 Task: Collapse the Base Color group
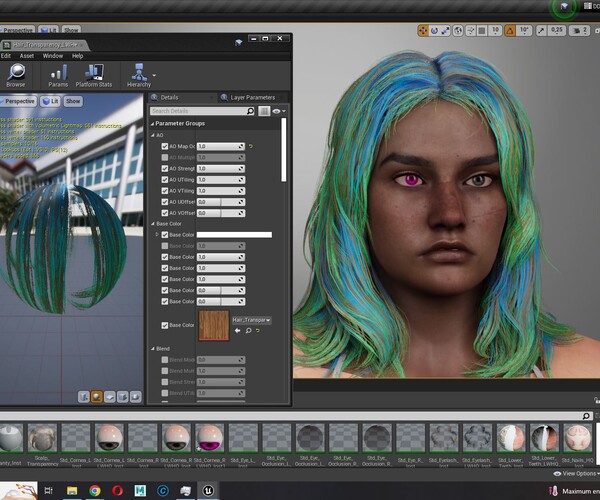click(x=153, y=223)
